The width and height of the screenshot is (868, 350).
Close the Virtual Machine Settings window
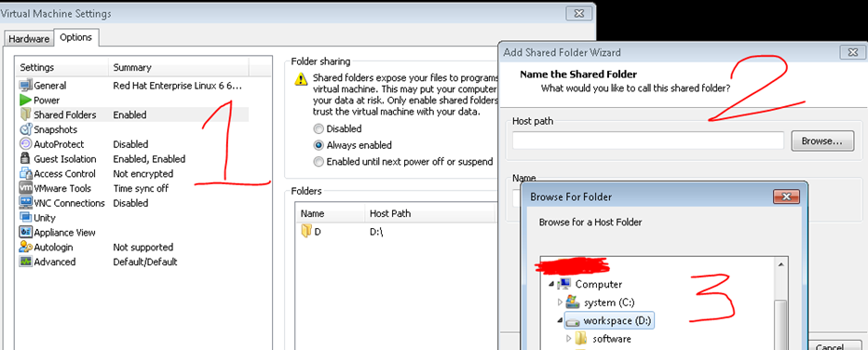point(579,14)
